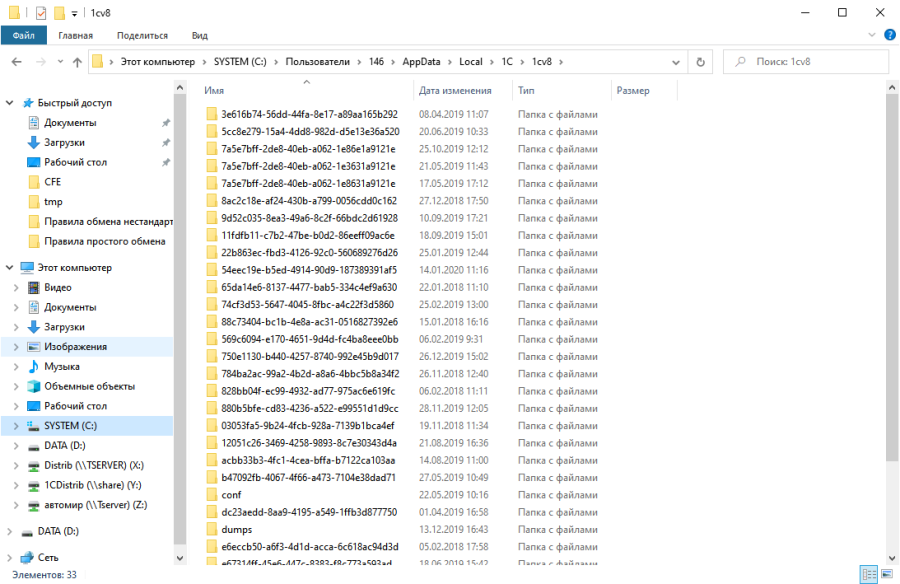This screenshot has width=900, height=584.
Task: Click the file list vertical scrollbar
Action: [x=891, y=300]
